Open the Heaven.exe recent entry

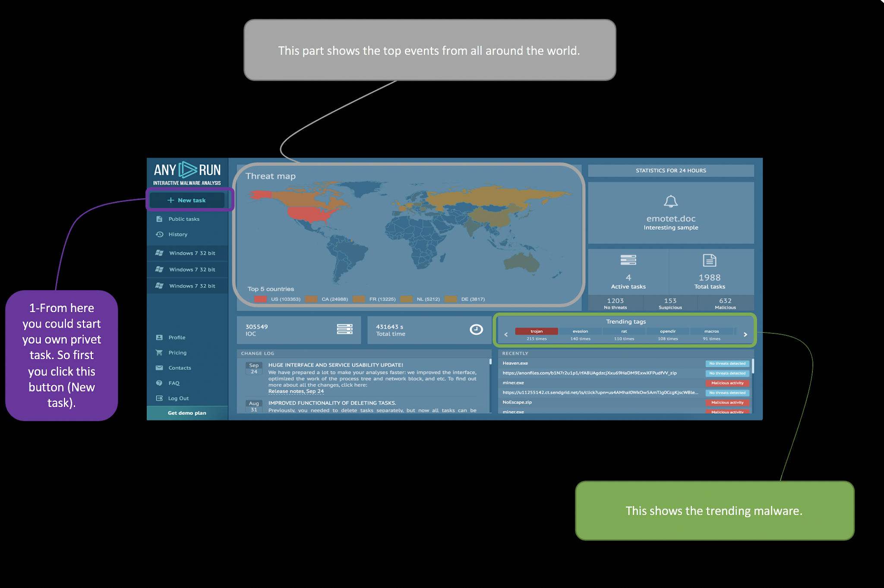(x=515, y=363)
